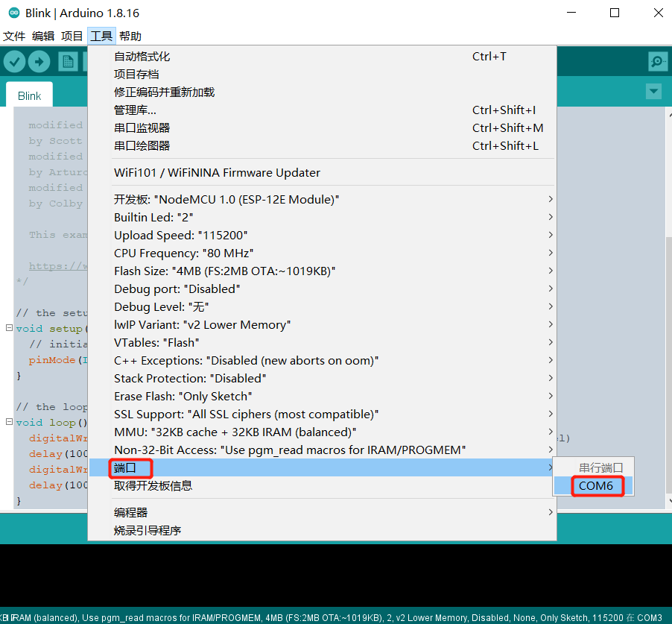Click the black console output area

pyautogui.click(x=336, y=576)
